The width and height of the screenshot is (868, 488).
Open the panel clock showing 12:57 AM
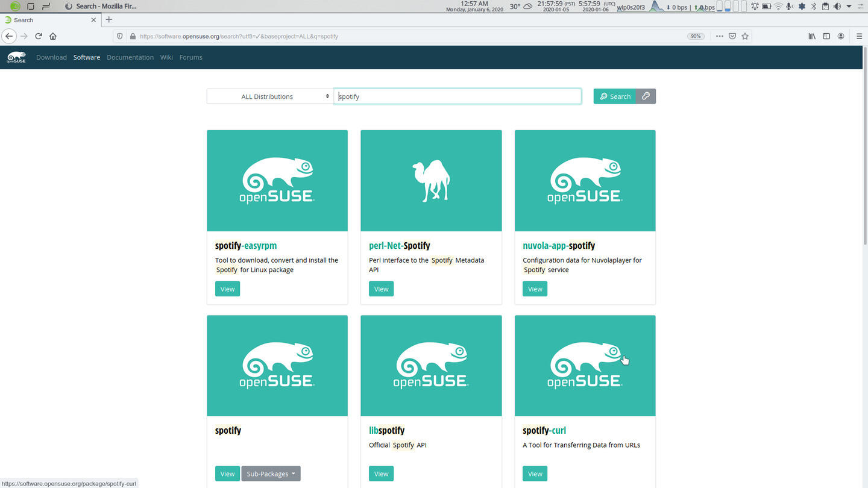[x=474, y=7]
